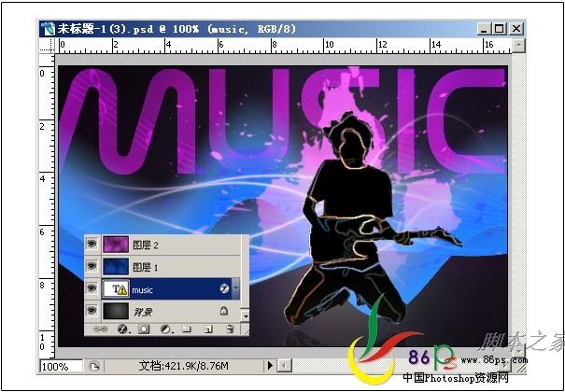Click the ruler origin corner box
This screenshot has width=565, height=392.
pos(47,47)
